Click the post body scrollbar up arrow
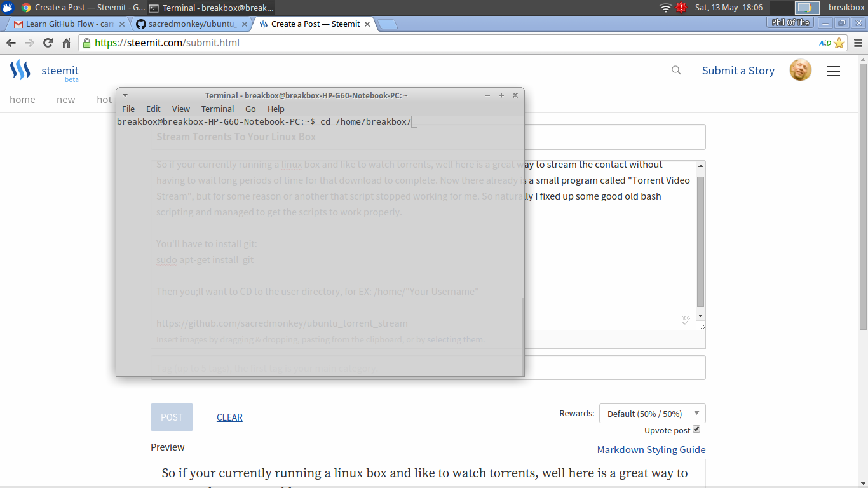Image resolution: width=868 pixels, height=488 pixels. [701, 166]
